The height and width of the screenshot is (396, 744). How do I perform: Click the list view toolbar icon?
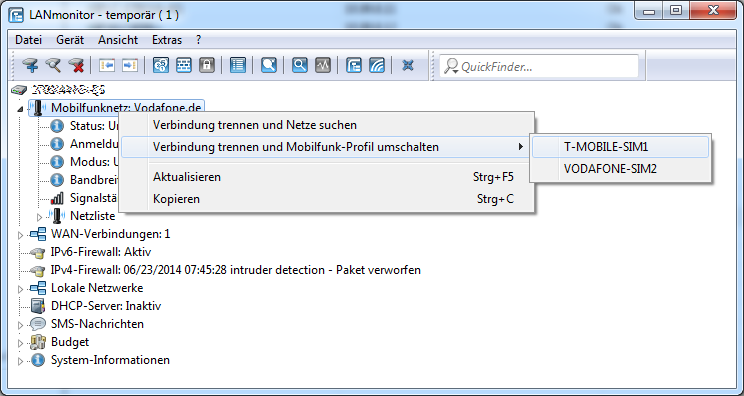[x=238, y=65]
